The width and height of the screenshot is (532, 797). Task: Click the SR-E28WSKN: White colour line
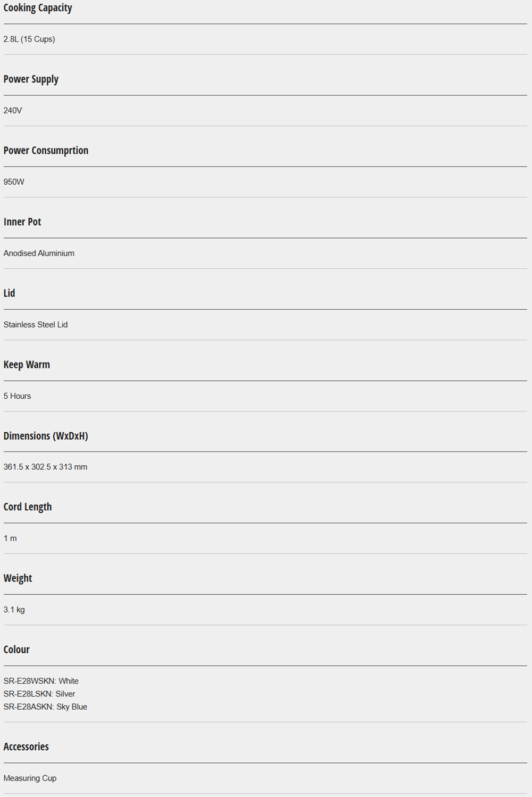41,681
